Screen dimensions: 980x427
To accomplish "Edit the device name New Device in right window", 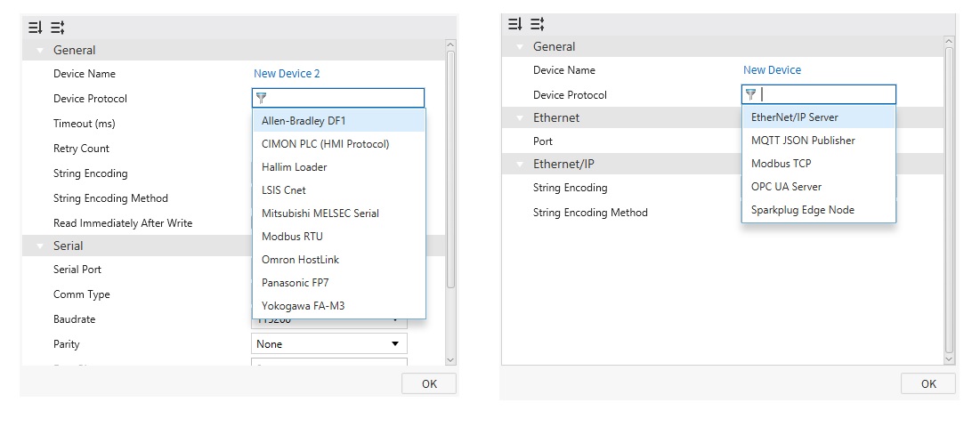I will (x=772, y=70).
